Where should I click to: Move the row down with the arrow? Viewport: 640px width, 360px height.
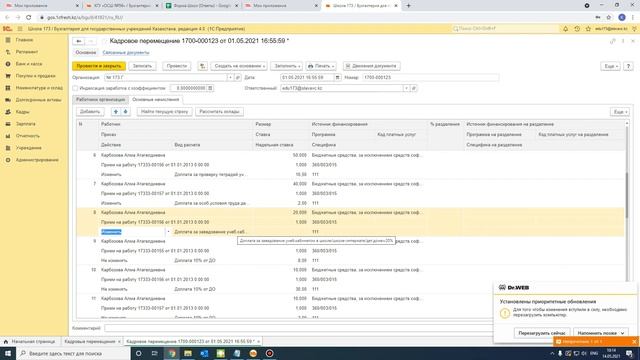pyautogui.click(x=125, y=111)
